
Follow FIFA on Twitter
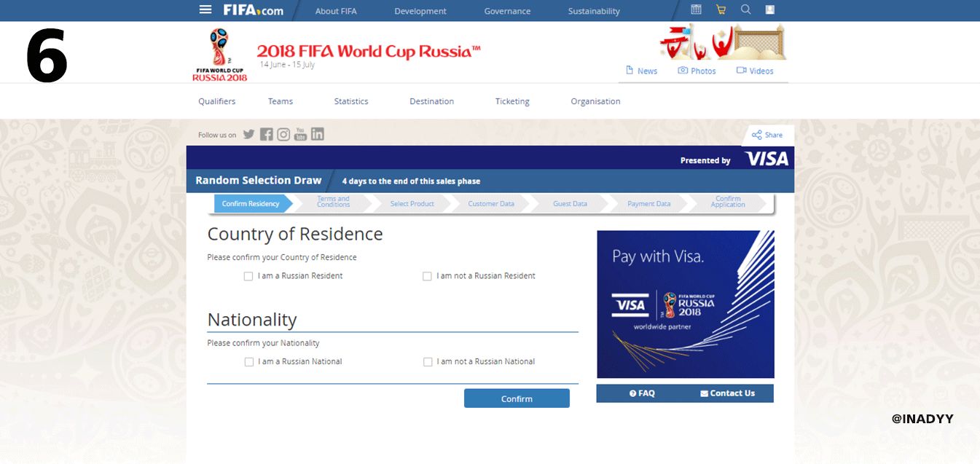tap(248, 134)
